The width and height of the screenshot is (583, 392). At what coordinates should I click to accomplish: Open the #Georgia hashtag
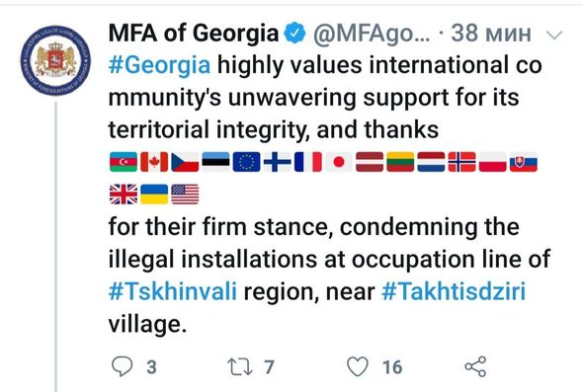click(159, 65)
